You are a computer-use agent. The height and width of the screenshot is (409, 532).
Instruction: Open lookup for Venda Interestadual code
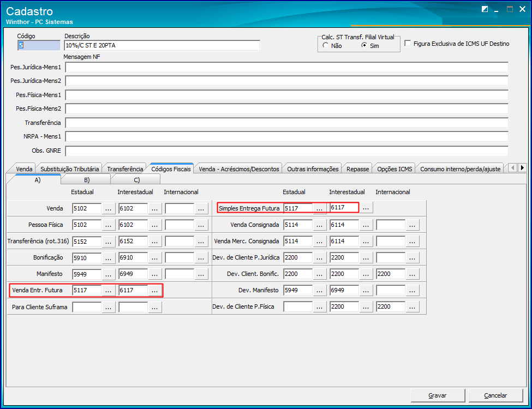coord(155,208)
